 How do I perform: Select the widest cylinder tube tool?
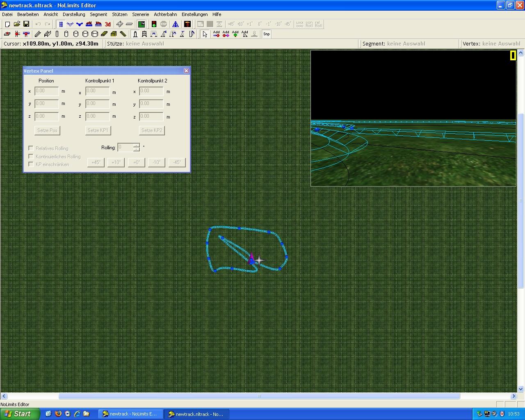coord(94,34)
